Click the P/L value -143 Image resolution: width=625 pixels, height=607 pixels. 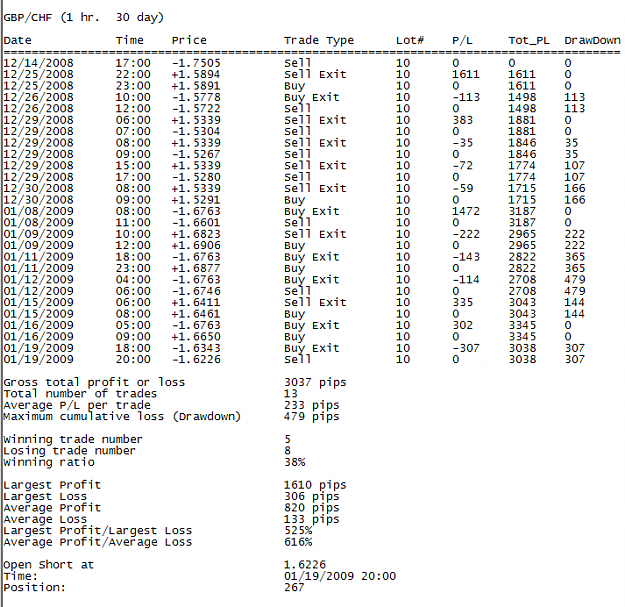click(x=466, y=257)
